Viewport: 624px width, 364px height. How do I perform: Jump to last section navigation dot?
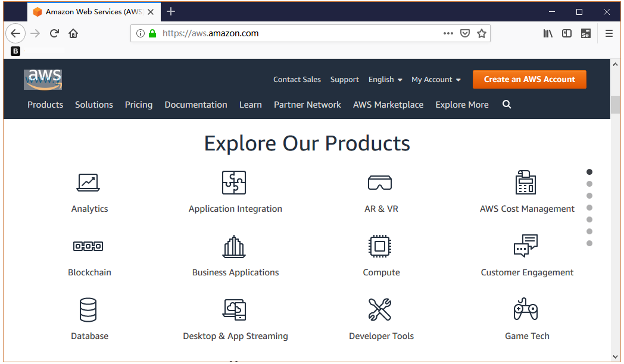[x=589, y=243]
